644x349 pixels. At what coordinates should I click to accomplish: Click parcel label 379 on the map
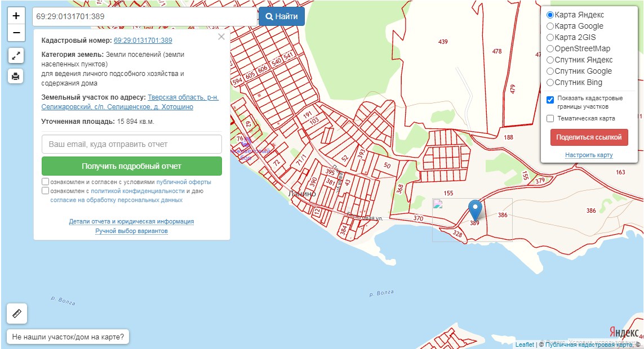tap(540, 181)
